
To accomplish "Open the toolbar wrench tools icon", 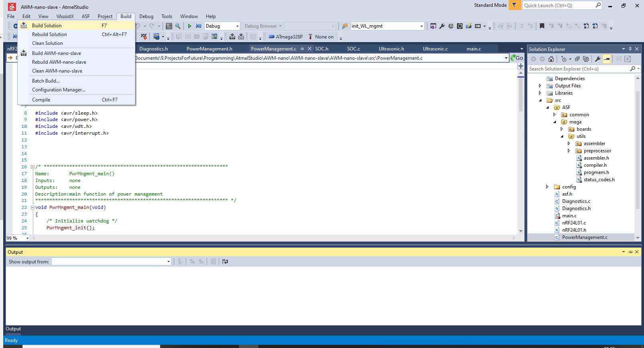I will (x=442, y=26).
